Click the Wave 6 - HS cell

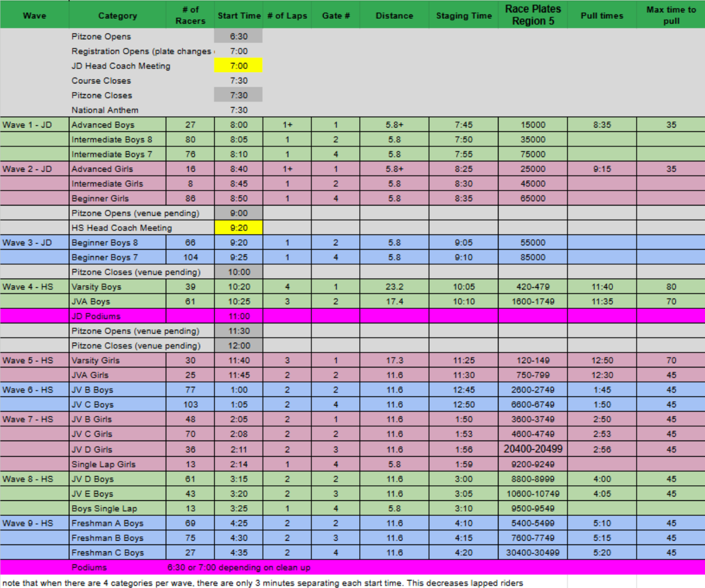pyautogui.click(x=34, y=389)
